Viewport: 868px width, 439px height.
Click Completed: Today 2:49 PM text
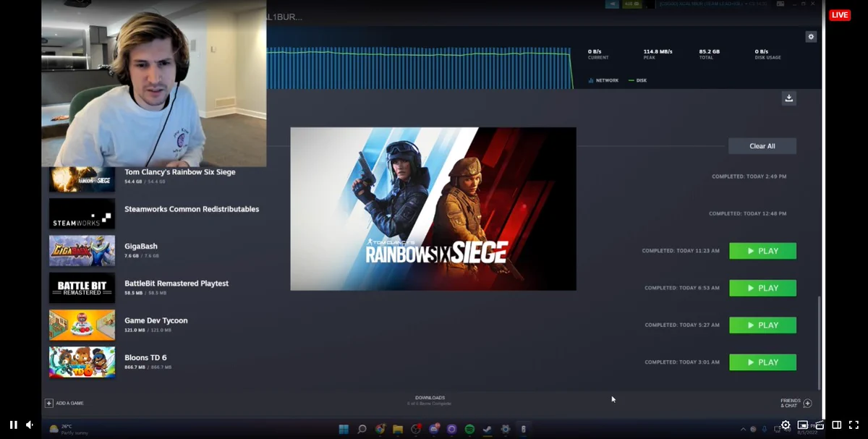[749, 176]
